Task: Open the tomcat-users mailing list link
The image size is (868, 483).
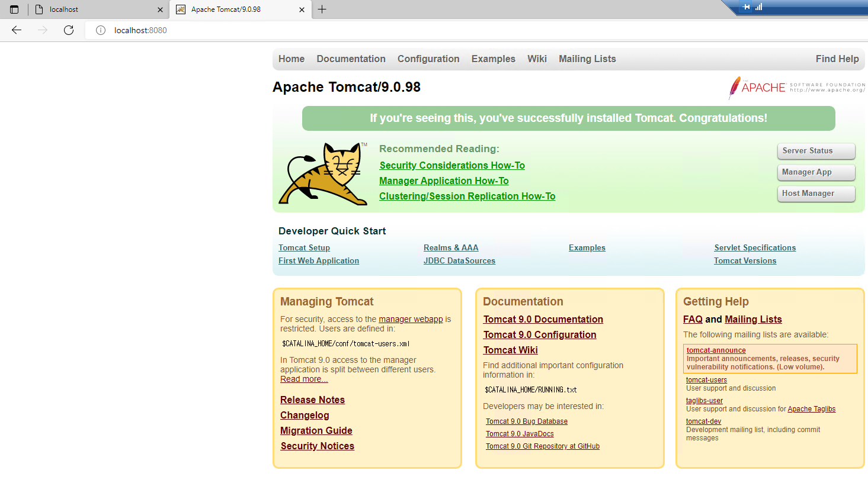Action: 706,380
